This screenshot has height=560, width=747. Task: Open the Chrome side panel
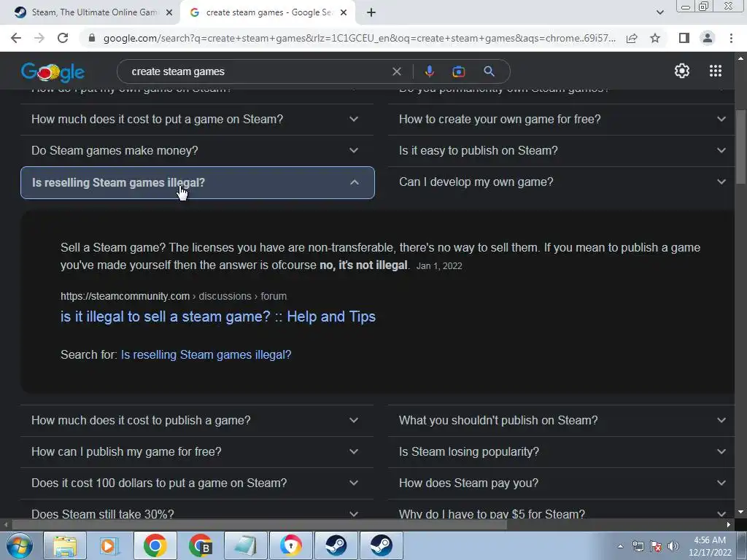click(x=684, y=38)
